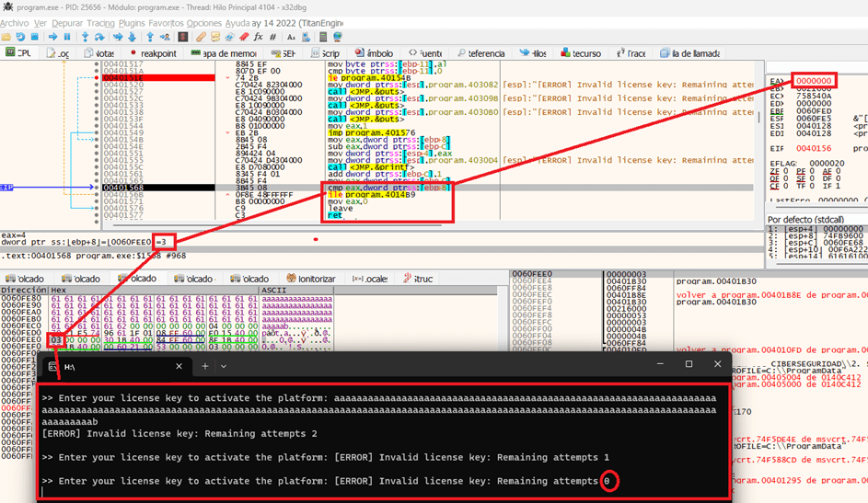Open the labels tag icon
This screenshot has width=868, height=503.
pyautogui.click(x=229, y=37)
